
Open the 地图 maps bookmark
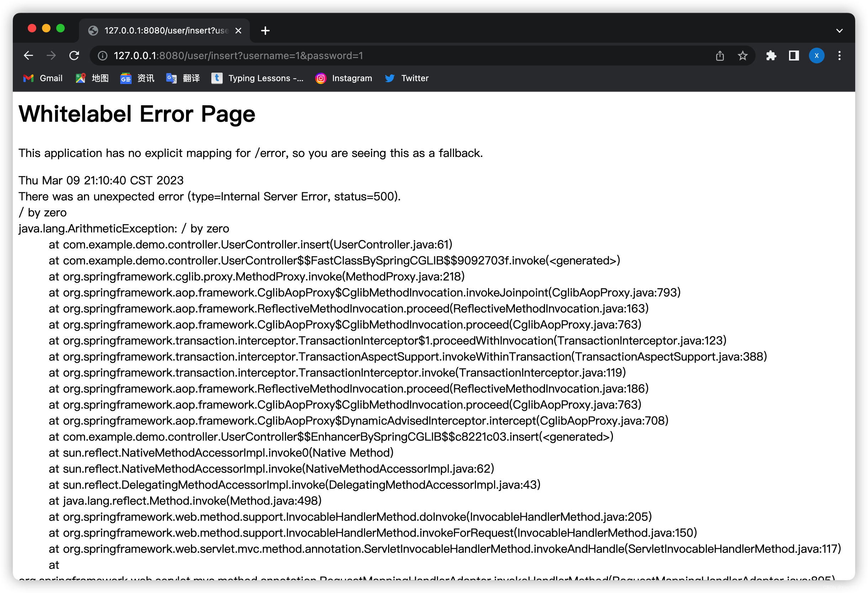(x=92, y=78)
